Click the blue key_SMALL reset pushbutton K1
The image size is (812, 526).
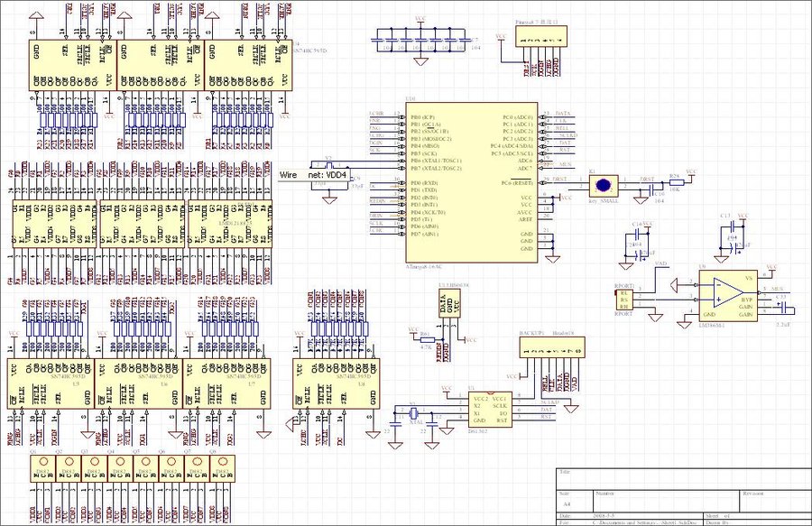pos(603,186)
